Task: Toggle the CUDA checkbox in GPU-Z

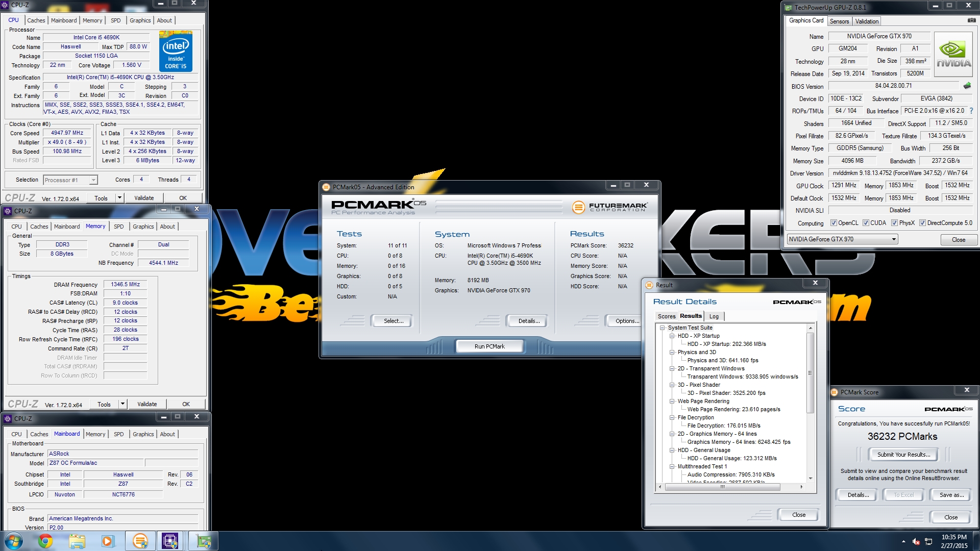Action: [866, 223]
